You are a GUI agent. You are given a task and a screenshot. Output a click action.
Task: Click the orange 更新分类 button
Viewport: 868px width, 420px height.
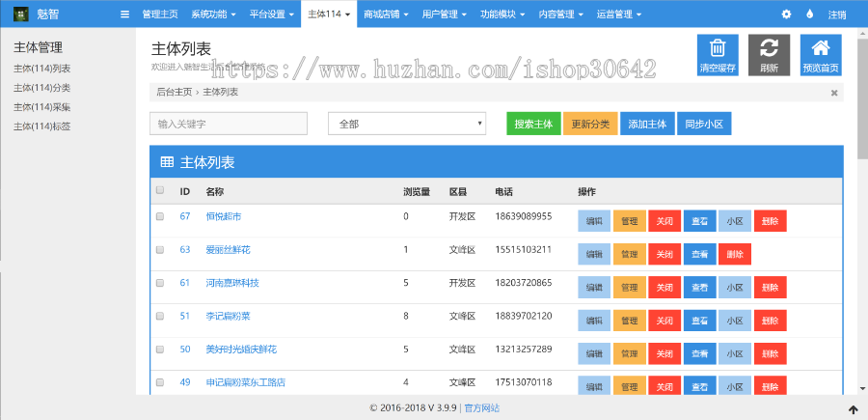pyautogui.click(x=590, y=124)
